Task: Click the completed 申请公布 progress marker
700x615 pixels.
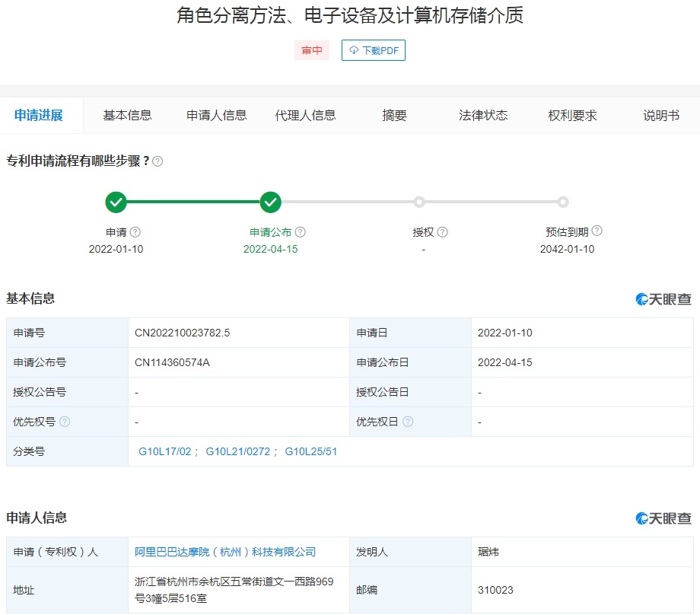Action: (271, 202)
